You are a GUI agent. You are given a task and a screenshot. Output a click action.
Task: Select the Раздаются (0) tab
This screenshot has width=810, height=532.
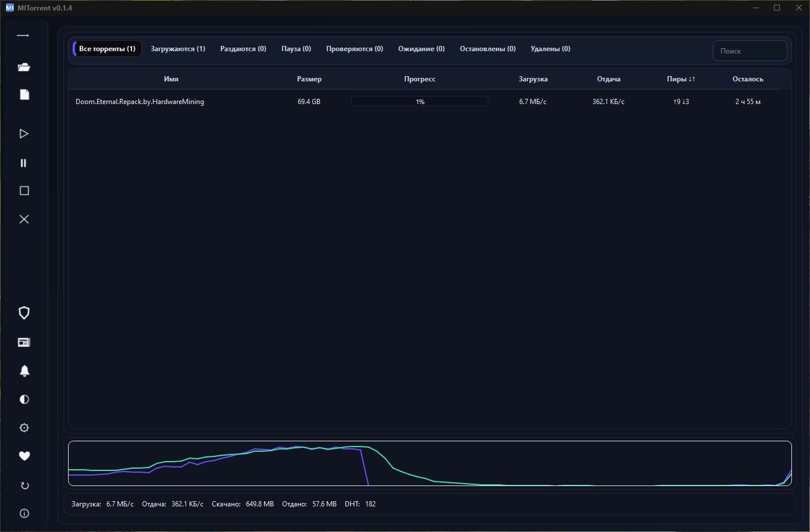[x=243, y=49]
